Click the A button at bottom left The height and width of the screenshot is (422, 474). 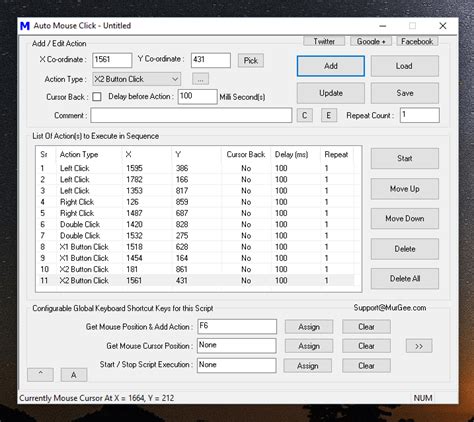(x=74, y=375)
